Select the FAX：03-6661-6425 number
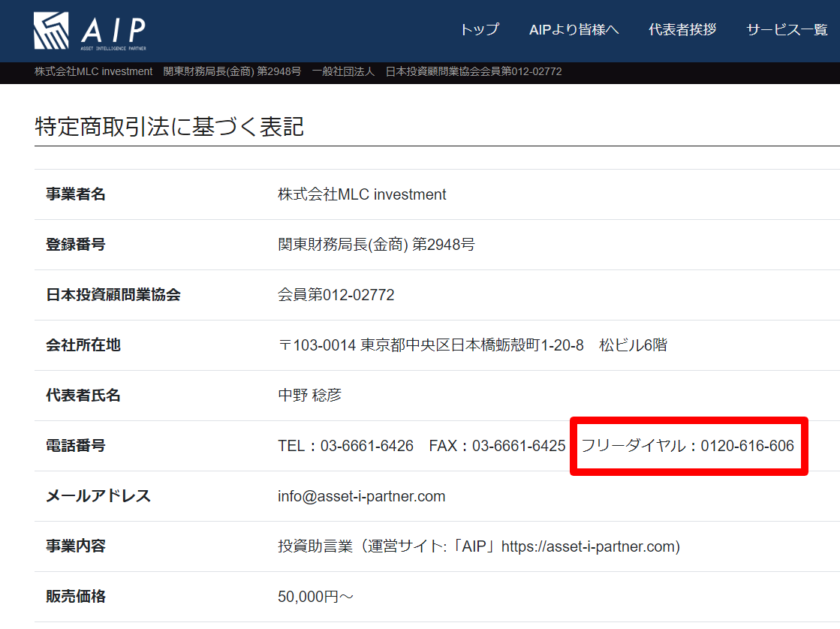The height and width of the screenshot is (629, 840). (497, 446)
